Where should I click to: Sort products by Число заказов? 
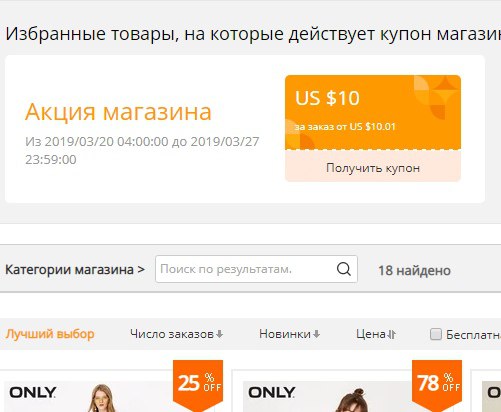(176, 334)
